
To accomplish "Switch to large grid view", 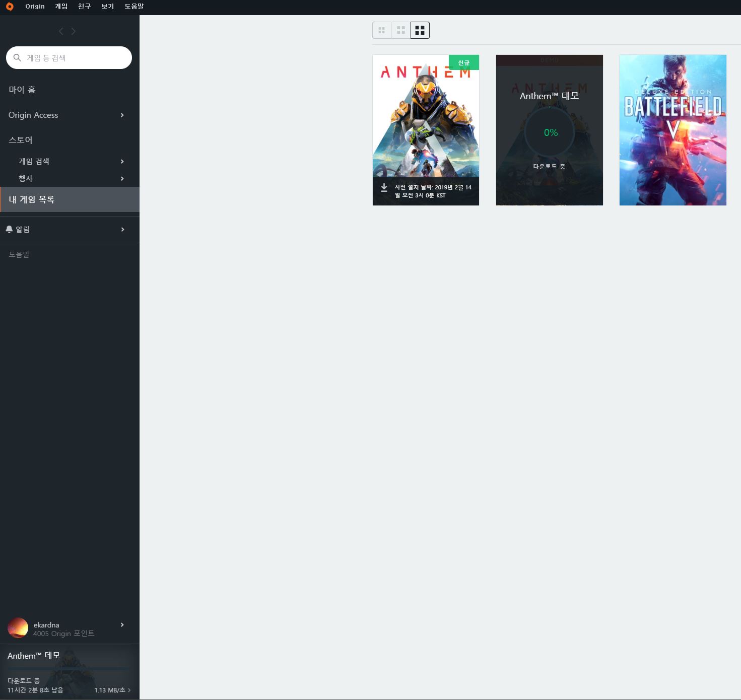I will [420, 30].
